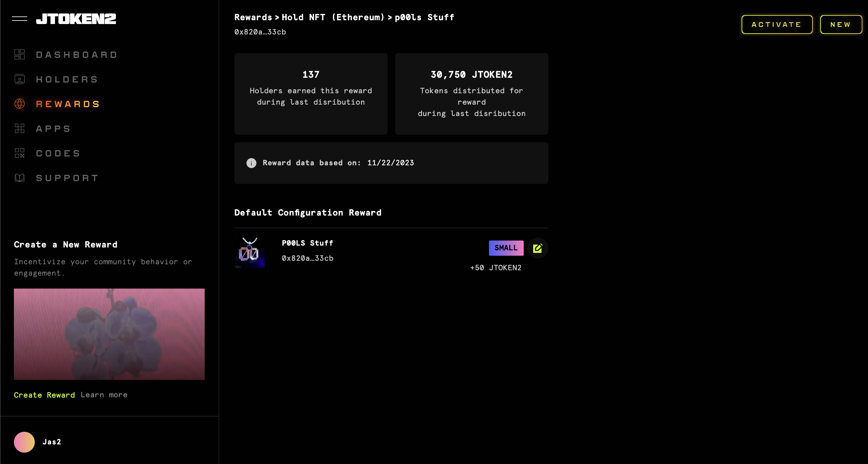
Task: Click the Rewards globe icon
Action: tap(20, 104)
